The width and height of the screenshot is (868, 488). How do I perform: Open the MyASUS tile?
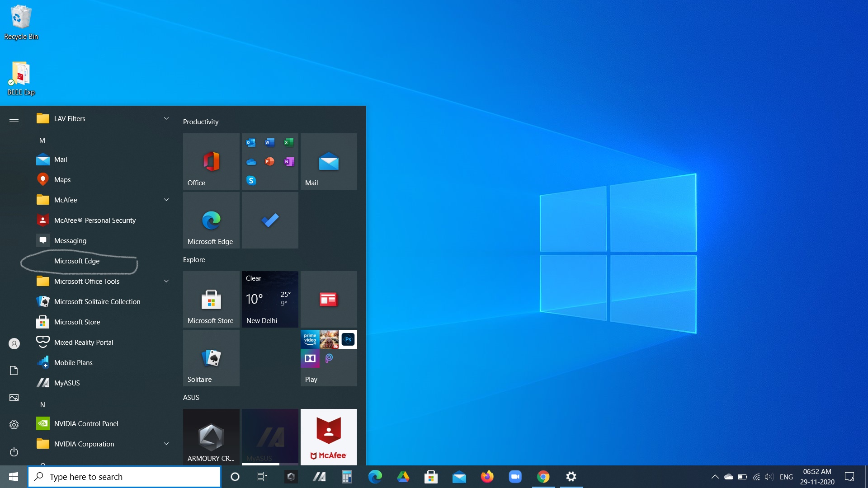tap(270, 437)
